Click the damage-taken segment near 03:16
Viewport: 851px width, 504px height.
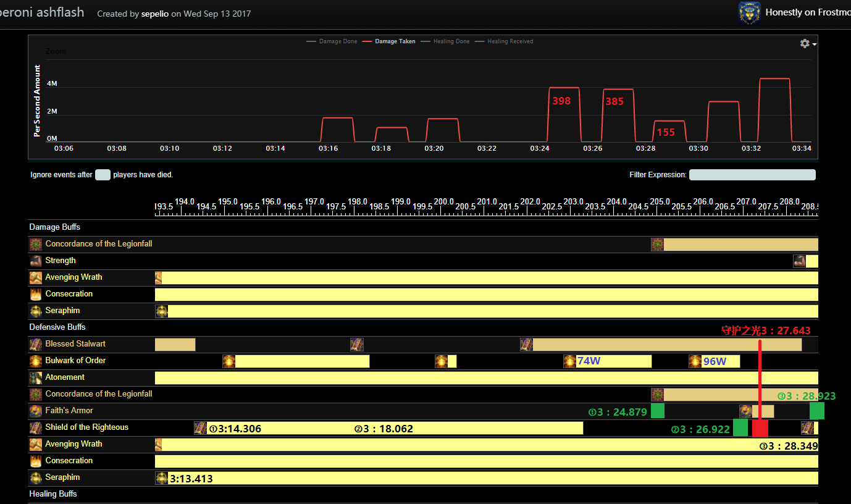click(337, 118)
